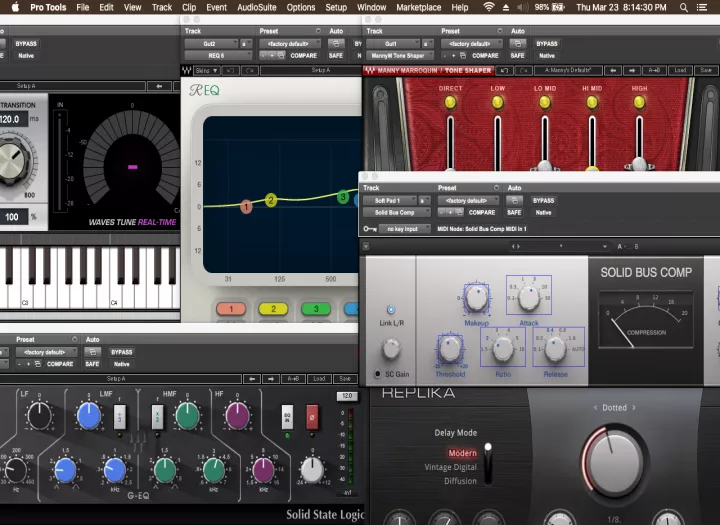This screenshot has width=720, height=525.
Task: Toggle SC Gain button in Solid Bus Comp
Action: click(377, 374)
